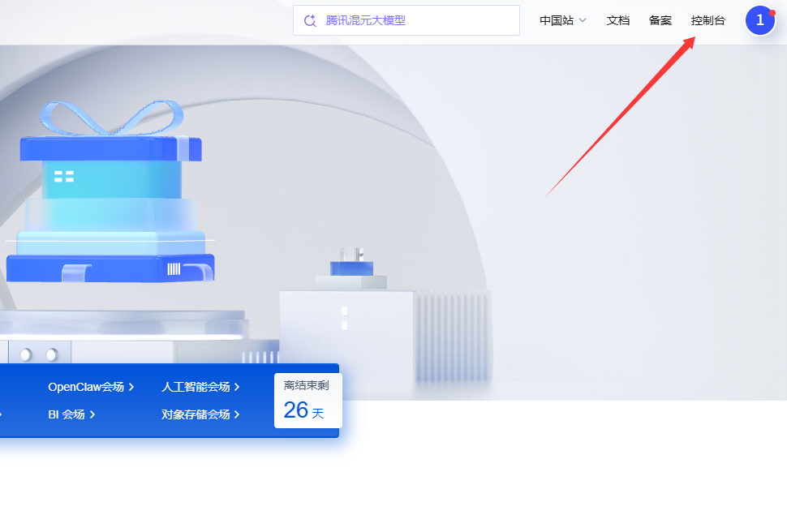This screenshot has width=787, height=532.
Task: Open the 中国站 region selector
Action: point(557,20)
